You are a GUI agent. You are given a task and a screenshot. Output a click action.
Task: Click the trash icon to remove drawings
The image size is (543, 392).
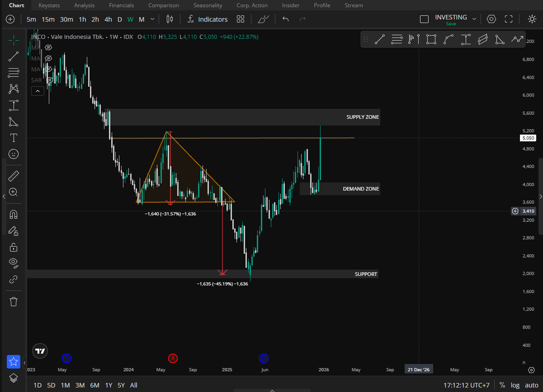click(14, 301)
